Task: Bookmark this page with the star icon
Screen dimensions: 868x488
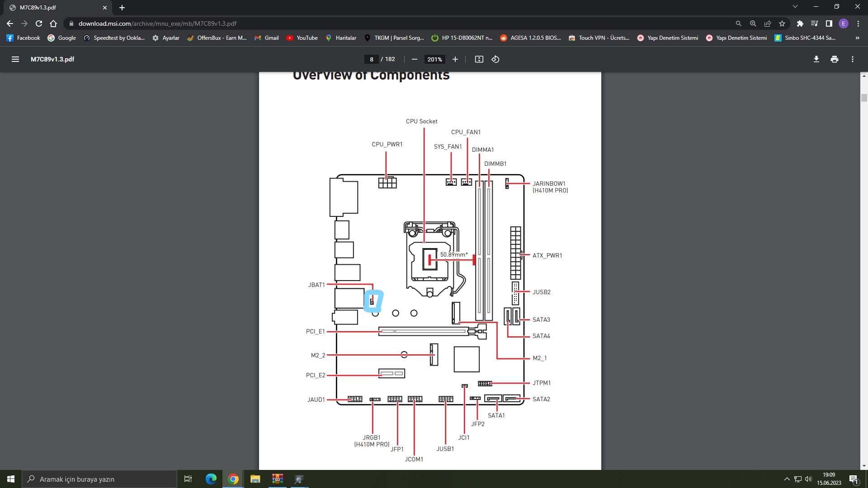Action: pyautogui.click(x=782, y=23)
